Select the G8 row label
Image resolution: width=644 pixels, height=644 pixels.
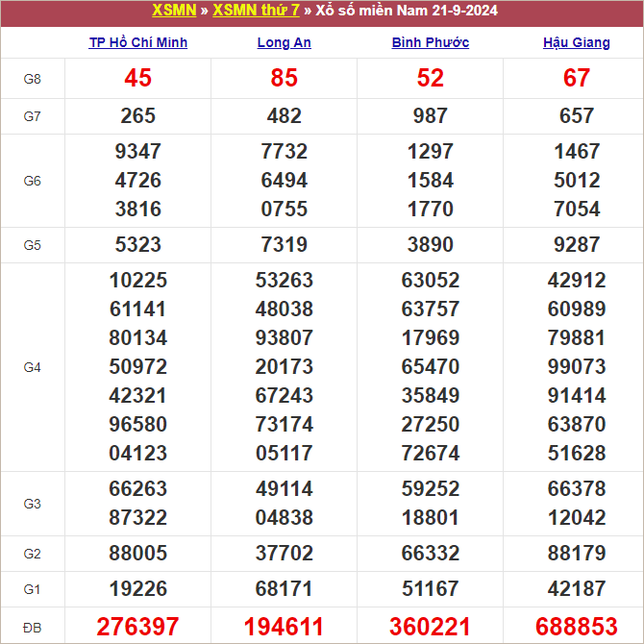32,79
